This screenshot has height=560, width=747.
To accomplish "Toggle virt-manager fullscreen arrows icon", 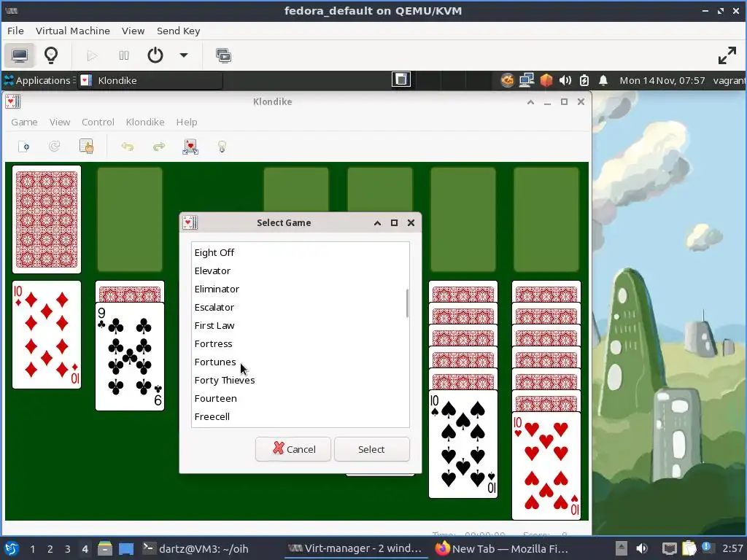I will click(727, 55).
